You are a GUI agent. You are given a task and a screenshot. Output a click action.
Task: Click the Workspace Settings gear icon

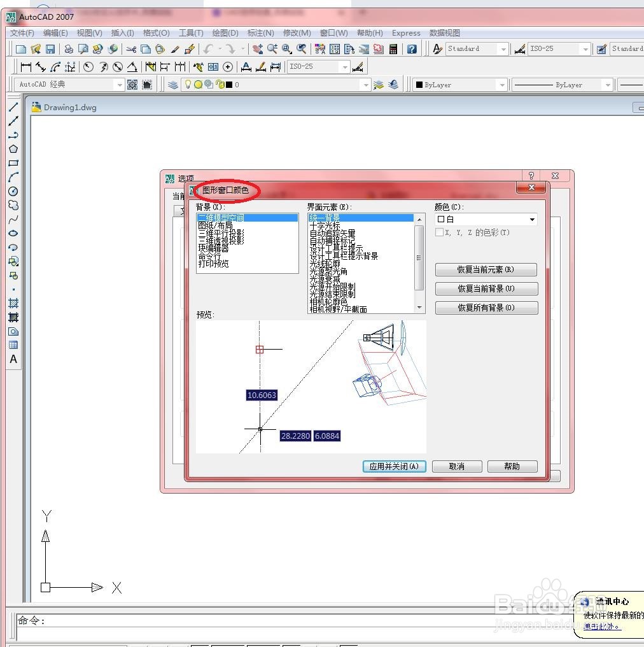(x=132, y=85)
